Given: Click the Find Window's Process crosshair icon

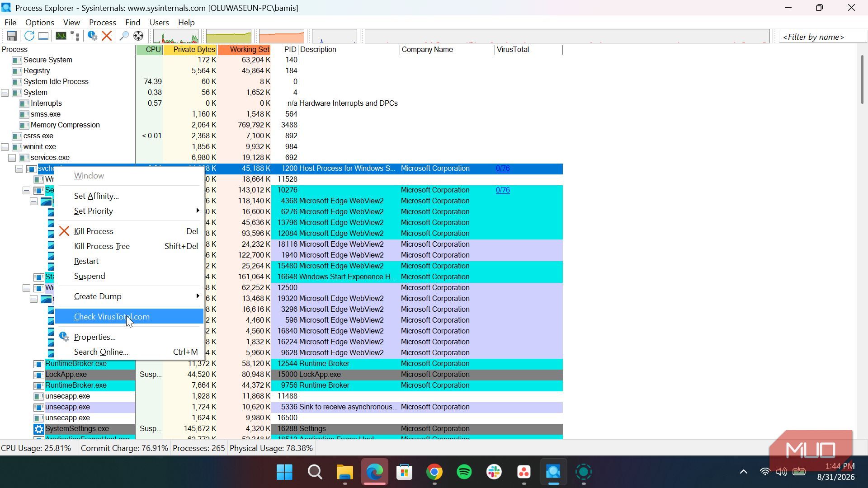Looking at the screenshot, I should pos(138,36).
